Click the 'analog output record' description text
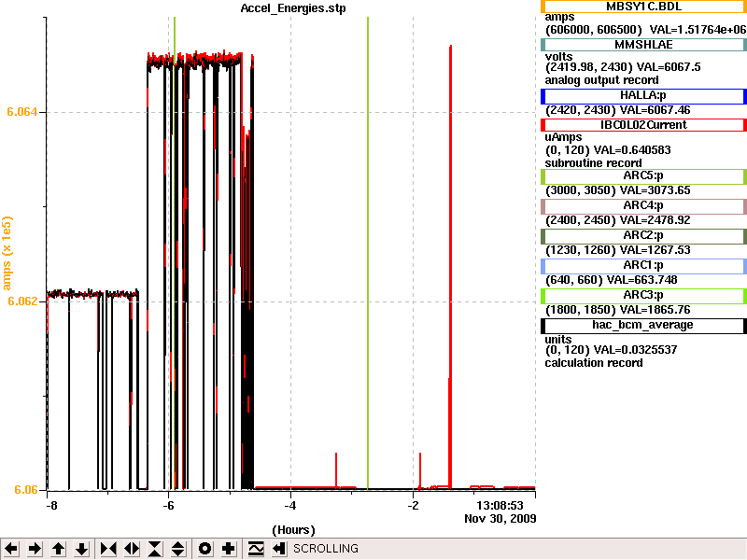The height and width of the screenshot is (560, 747). tap(601, 80)
